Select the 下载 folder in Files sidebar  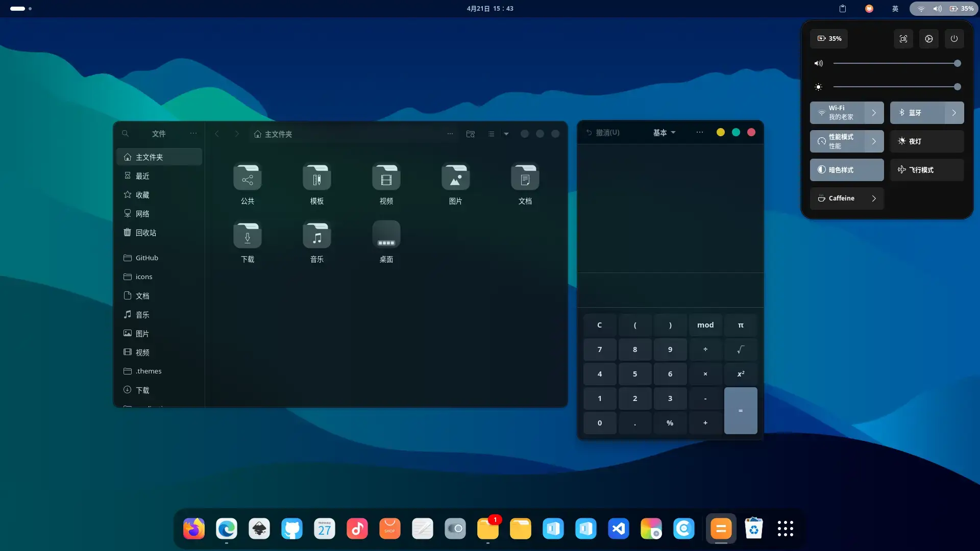tap(142, 390)
